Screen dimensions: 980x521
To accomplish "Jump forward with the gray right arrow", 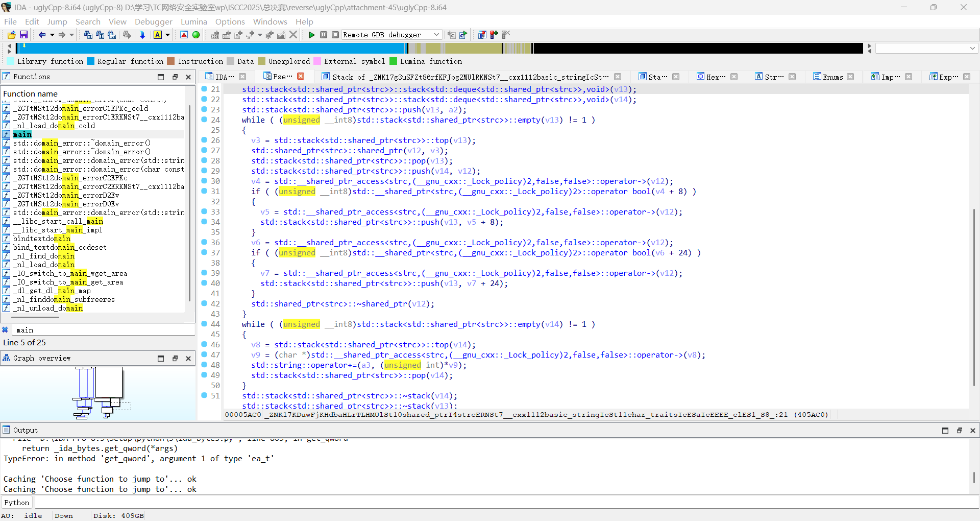I will (x=62, y=35).
